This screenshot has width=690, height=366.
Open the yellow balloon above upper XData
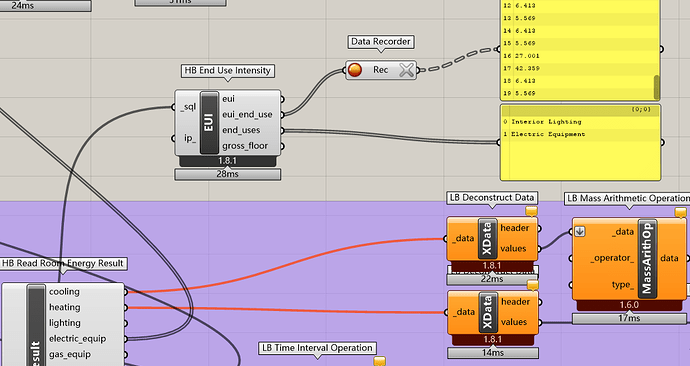pyautogui.click(x=531, y=212)
